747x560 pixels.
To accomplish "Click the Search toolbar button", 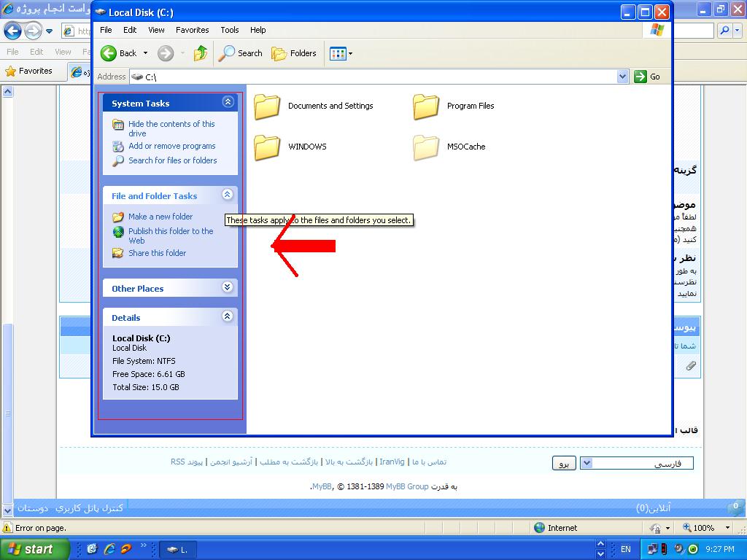I will coord(241,53).
